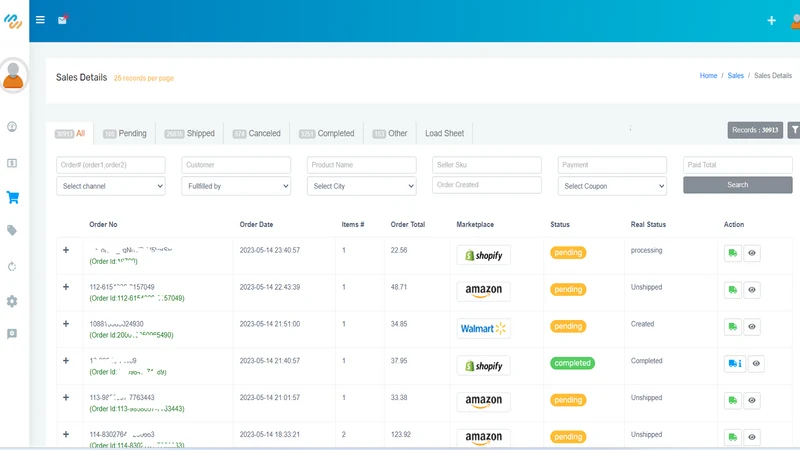Open the Fulfilled by dropdown
This screenshot has width=800, height=450.
[236, 186]
